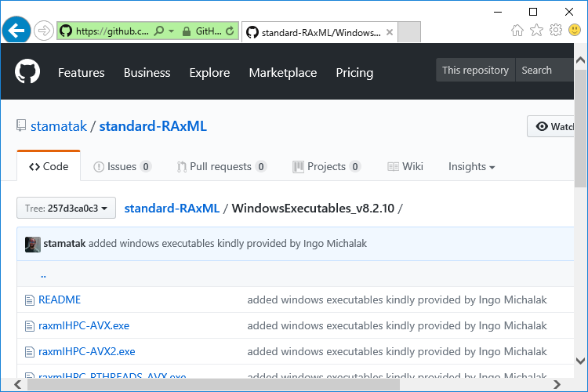Open the stamatak user profile link
The image size is (588, 392).
point(59,126)
